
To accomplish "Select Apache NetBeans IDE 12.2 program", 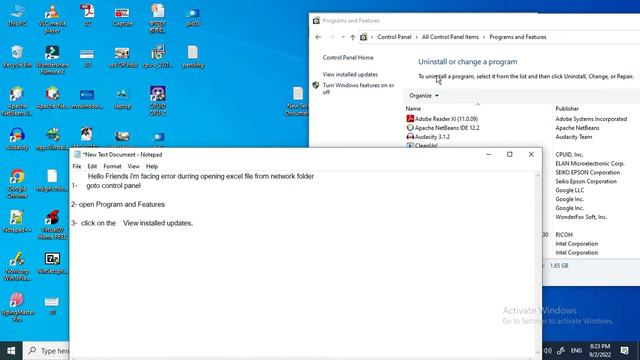I will (x=443, y=128).
